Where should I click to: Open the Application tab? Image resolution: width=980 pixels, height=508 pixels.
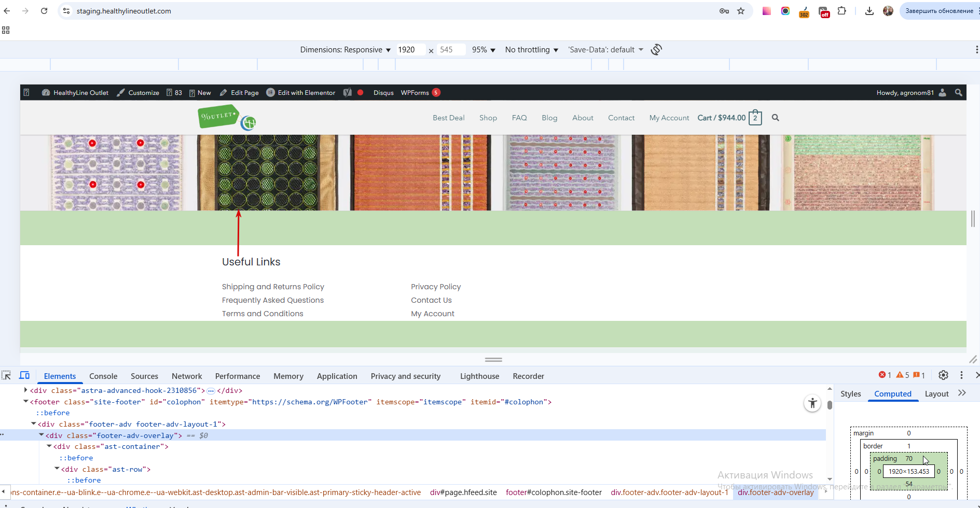pos(337,376)
